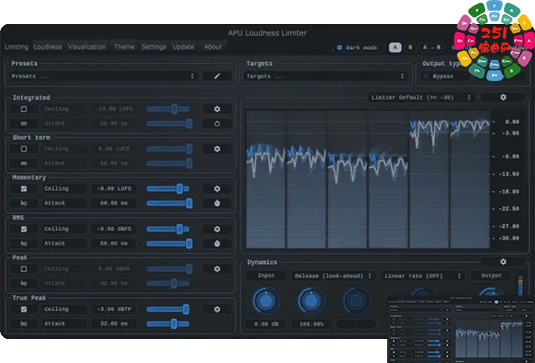Click the timer icon after Momentary Attack slider

tap(217, 204)
